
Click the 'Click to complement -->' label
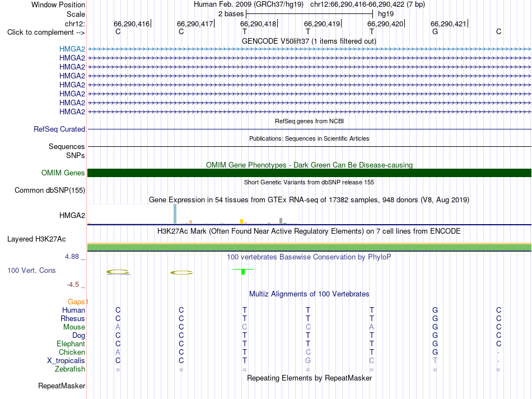[46, 33]
